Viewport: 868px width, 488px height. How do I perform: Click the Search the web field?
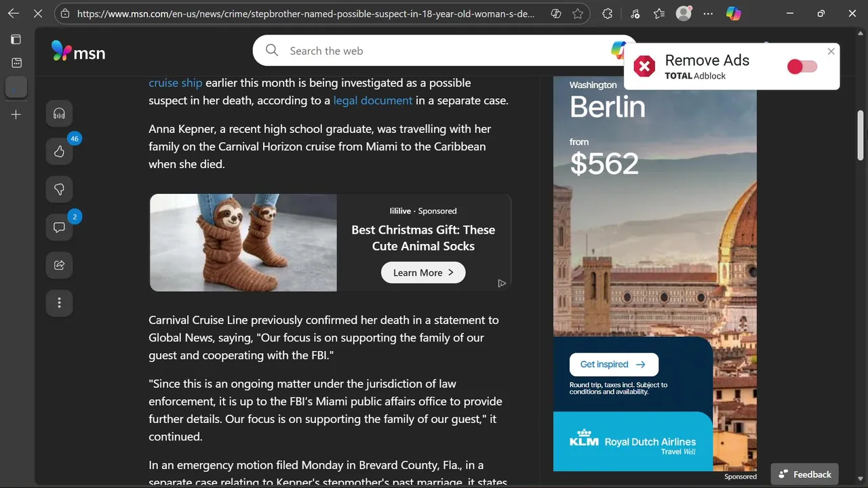coord(444,51)
